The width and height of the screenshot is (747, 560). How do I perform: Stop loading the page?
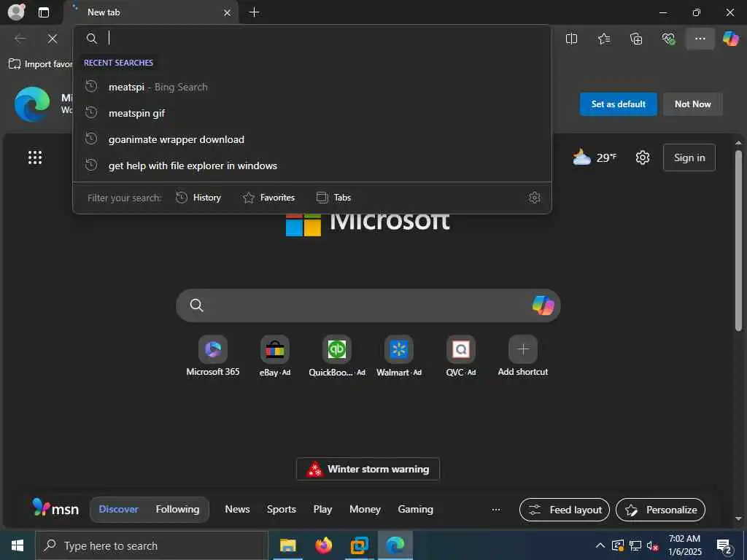[53, 39]
